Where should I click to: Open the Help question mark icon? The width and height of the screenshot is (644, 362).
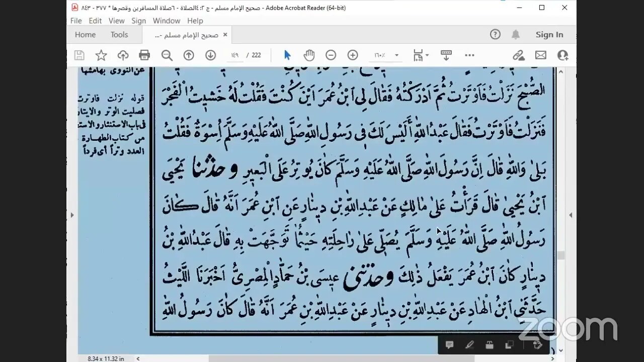tap(495, 34)
